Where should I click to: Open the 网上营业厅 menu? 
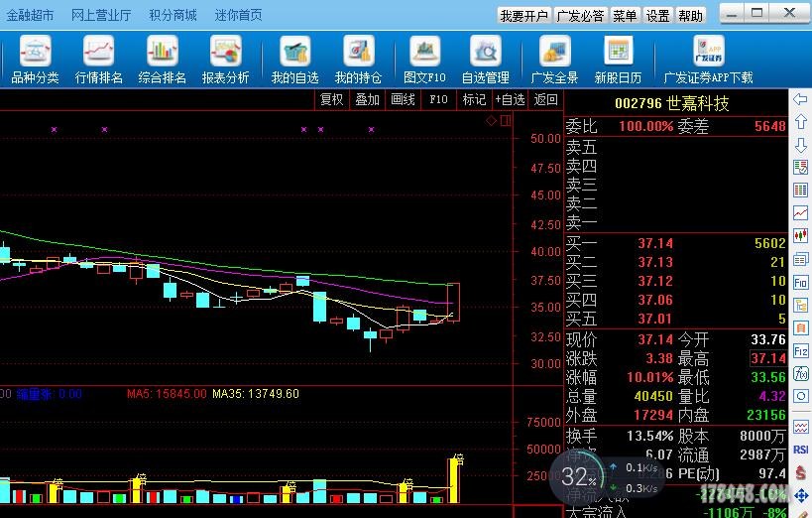point(101,15)
